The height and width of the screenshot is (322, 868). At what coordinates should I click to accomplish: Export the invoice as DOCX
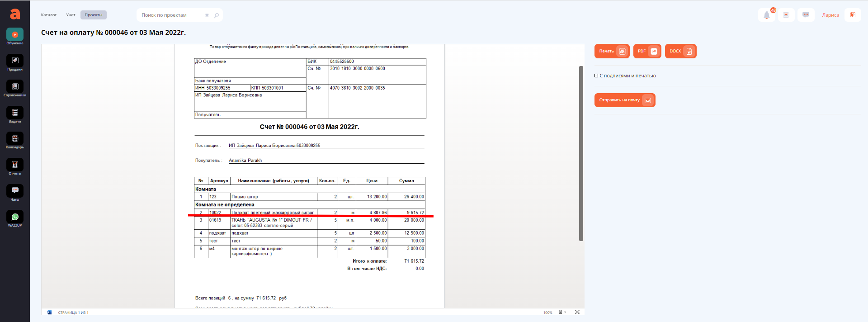point(680,51)
